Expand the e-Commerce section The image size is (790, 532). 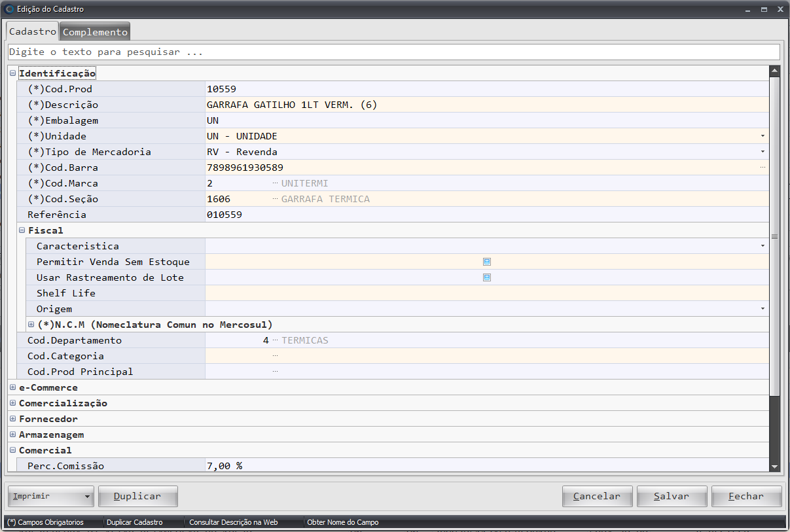(12, 387)
